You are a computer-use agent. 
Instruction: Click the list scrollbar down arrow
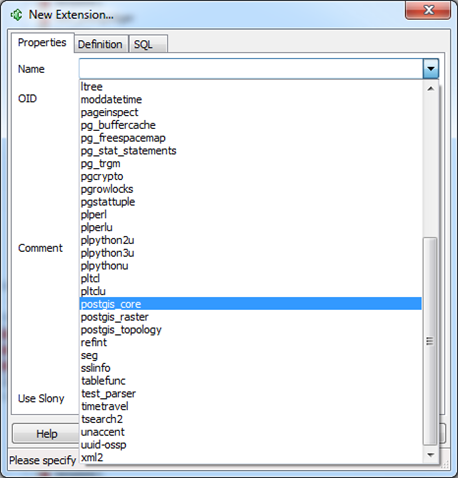click(430, 455)
